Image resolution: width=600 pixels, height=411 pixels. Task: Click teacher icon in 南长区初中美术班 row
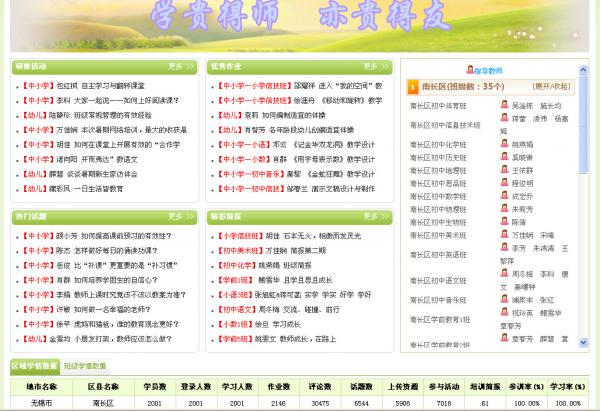coord(505,235)
